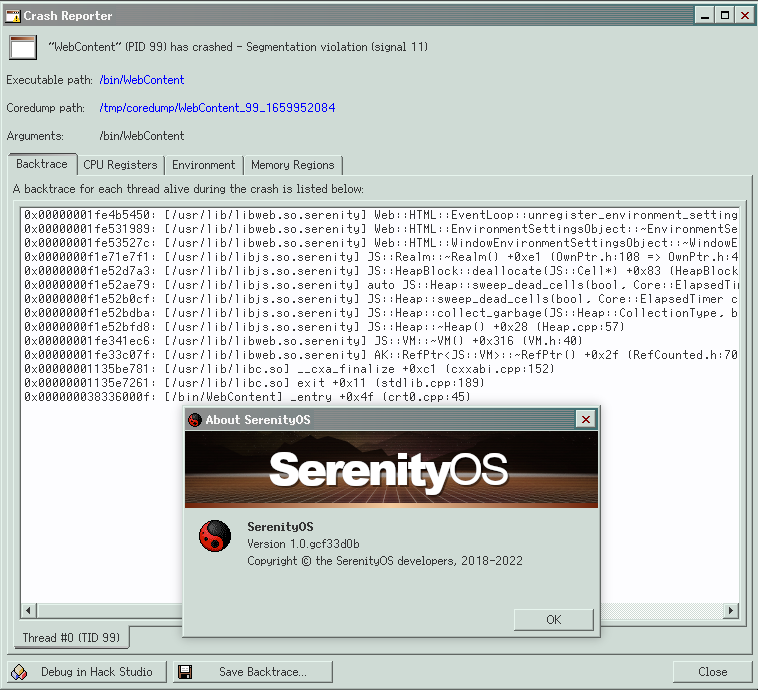Open the coredump path link
Image resolution: width=758 pixels, height=690 pixels.
point(217,107)
